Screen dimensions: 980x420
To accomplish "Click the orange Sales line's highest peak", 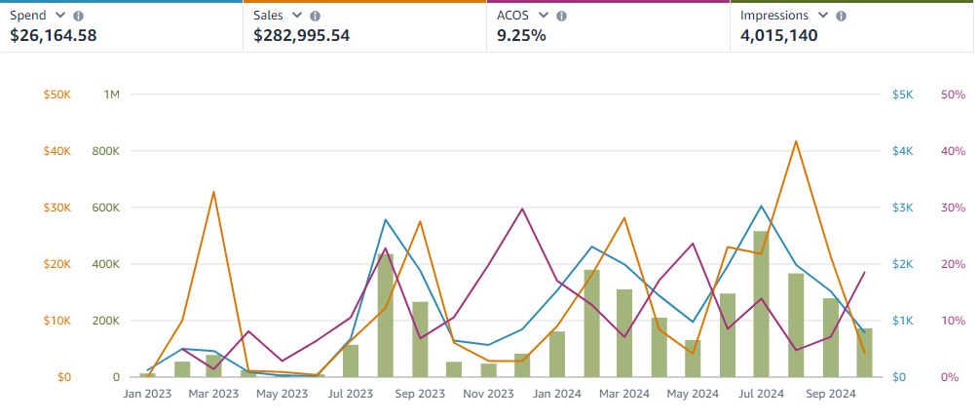I will pyautogui.click(x=796, y=141).
